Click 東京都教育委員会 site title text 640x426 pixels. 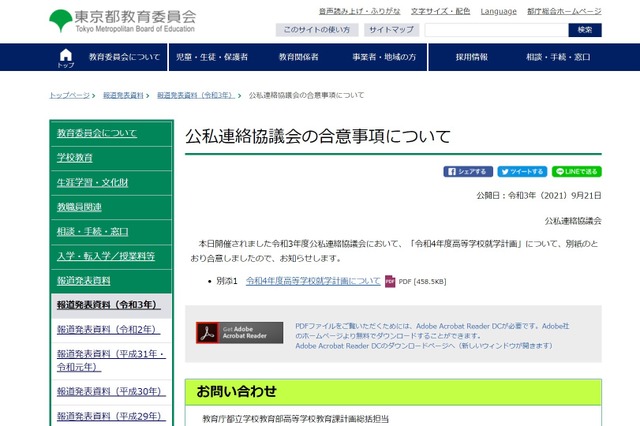[x=135, y=17]
